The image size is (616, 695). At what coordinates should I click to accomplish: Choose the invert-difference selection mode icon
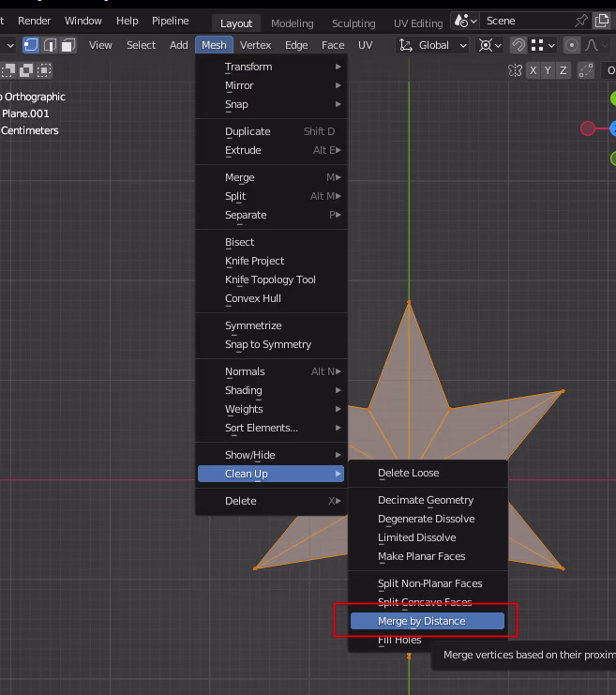26,70
